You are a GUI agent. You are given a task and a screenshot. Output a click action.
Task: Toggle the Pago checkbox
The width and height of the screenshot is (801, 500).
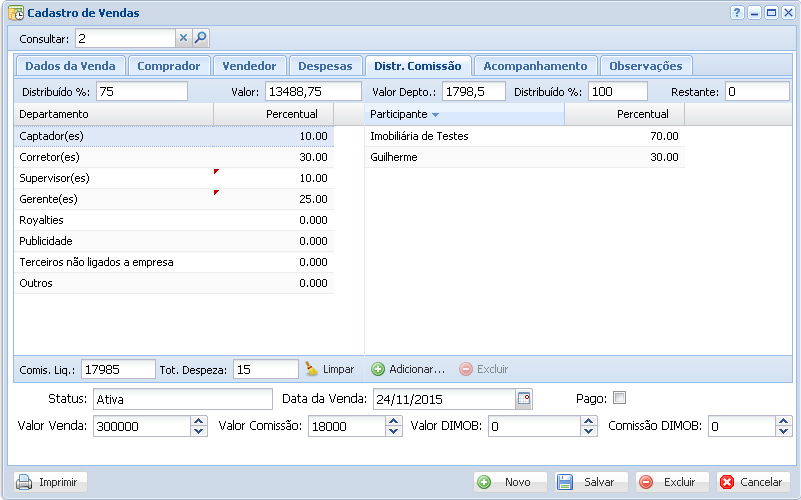tap(619, 398)
